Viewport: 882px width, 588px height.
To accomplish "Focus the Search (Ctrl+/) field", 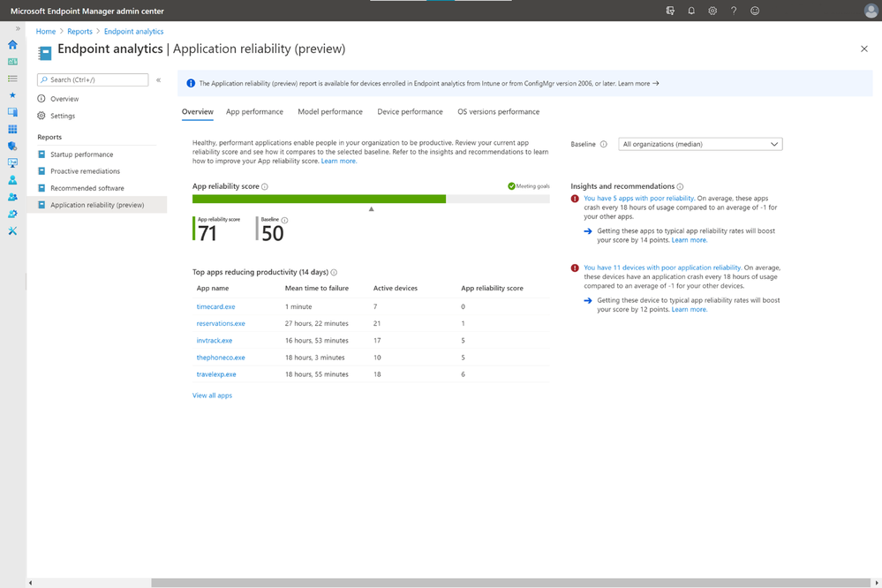I will [x=93, y=79].
